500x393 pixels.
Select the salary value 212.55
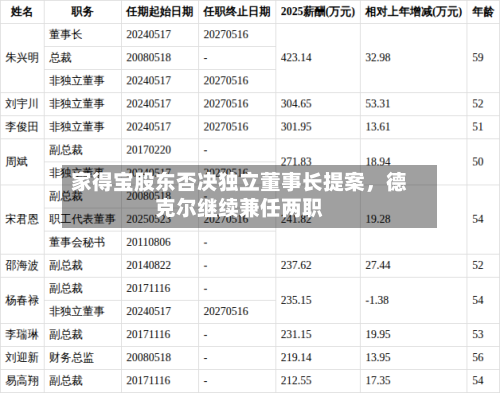(x=296, y=380)
